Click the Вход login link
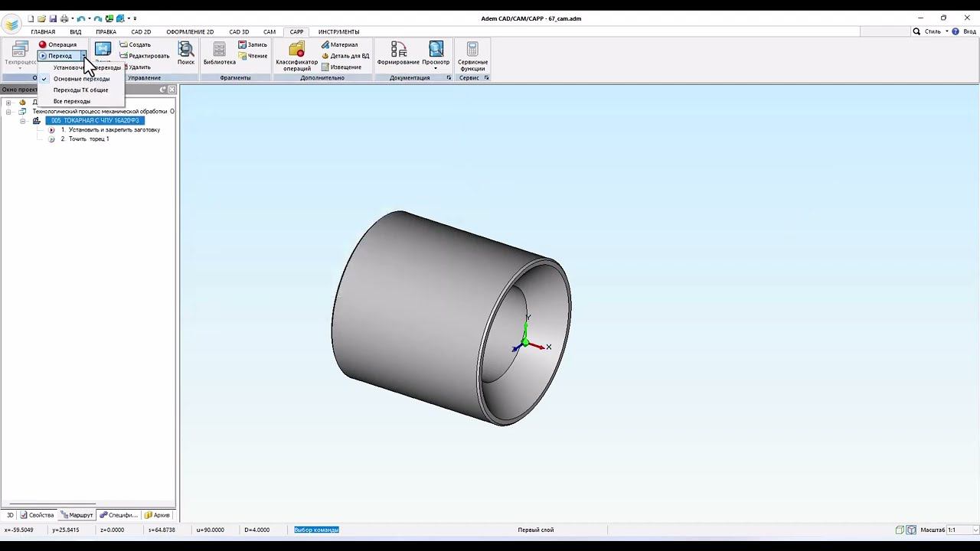The image size is (980, 551). pos(970,31)
